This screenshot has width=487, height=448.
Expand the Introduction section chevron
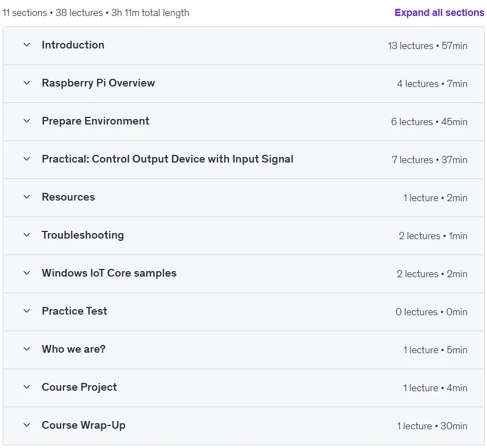click(26, 45)
